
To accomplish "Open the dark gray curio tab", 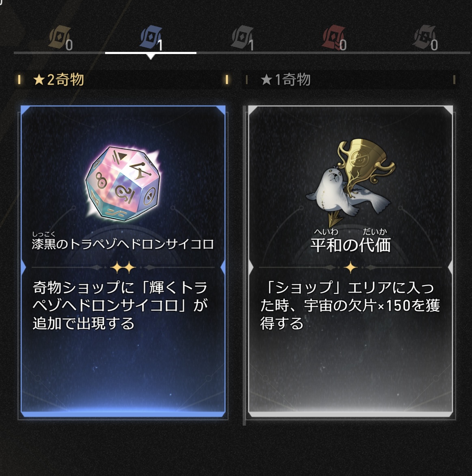I will click(425, 37).
